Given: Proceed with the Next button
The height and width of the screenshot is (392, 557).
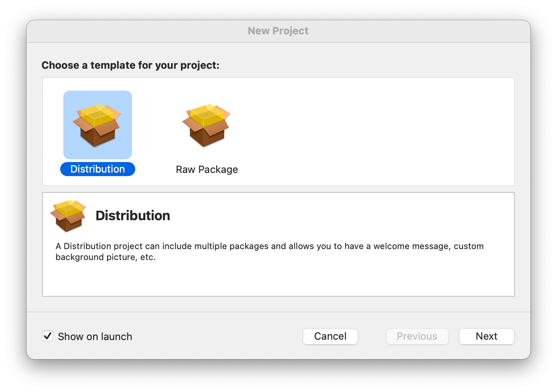Looking at the screenshot, I should (x=486, y=336).
